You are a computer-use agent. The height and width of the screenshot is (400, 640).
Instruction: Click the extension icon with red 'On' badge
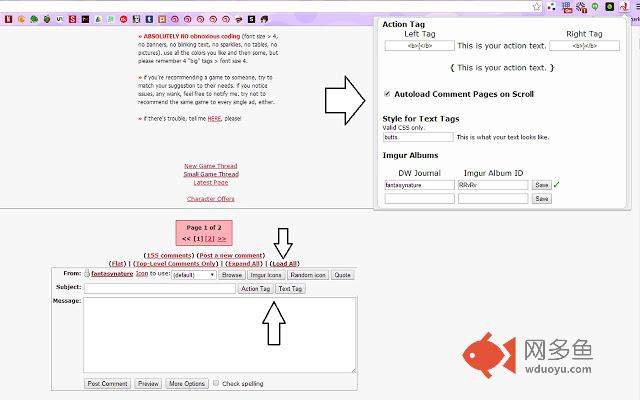pyautogui.click(x=567, y=7)
